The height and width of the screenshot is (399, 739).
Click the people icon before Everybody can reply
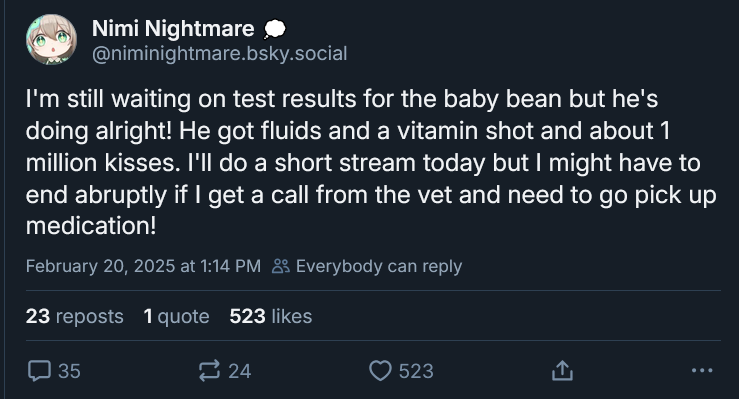[280, 266]
